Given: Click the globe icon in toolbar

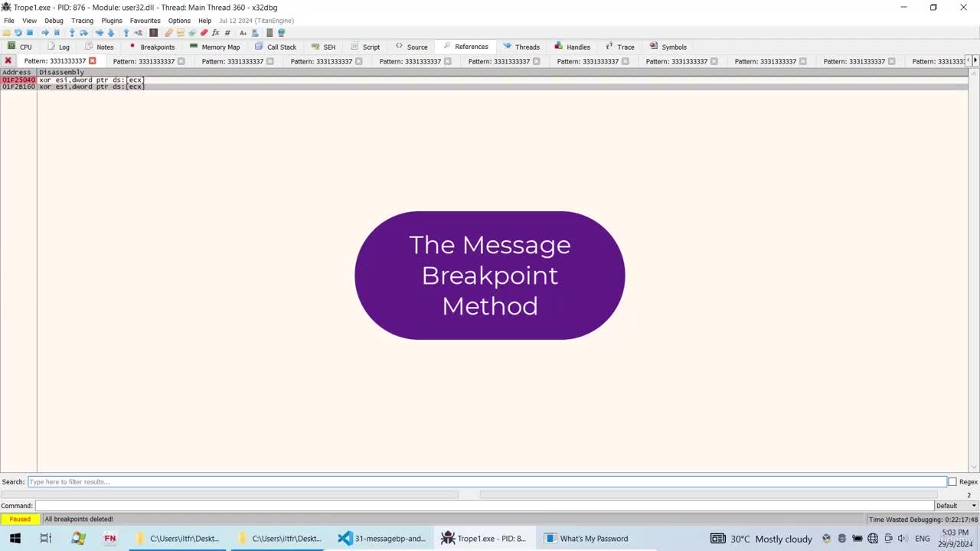Looking at the screenshot, I should 281,33.
